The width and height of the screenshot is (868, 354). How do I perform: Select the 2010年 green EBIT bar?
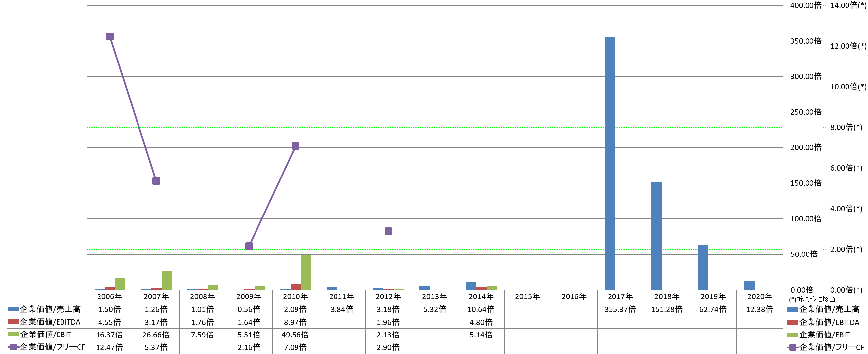[306, 272]
